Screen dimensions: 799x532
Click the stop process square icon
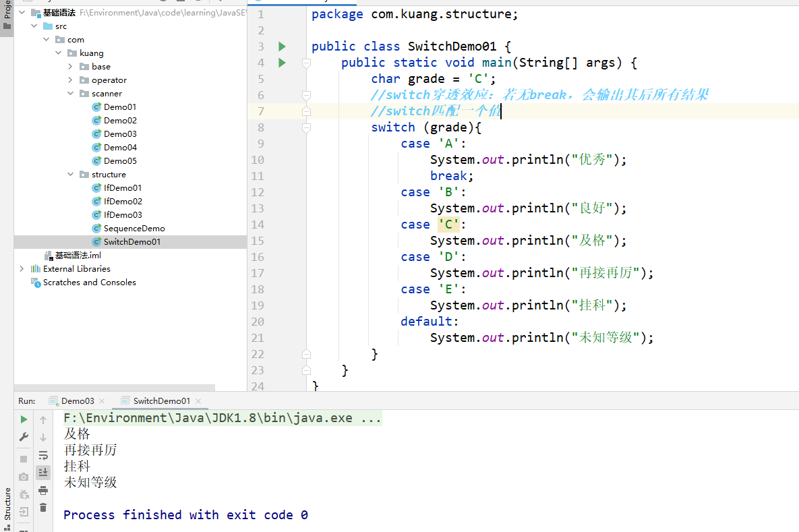[24, 459]
